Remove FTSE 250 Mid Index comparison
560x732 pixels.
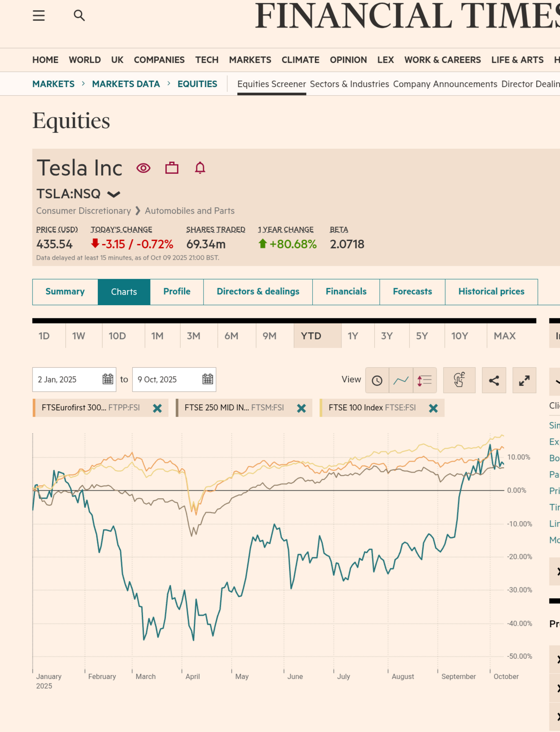coord(301,408)
